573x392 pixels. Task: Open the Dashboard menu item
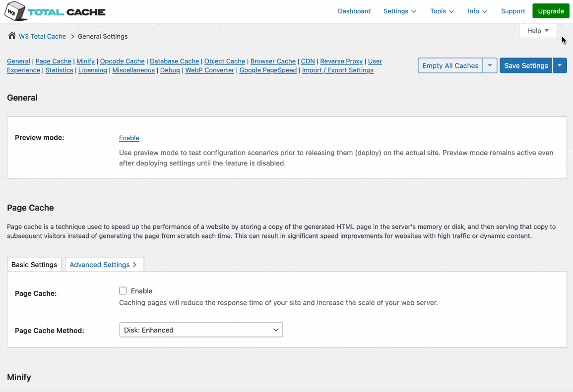(x=354, y=11)
